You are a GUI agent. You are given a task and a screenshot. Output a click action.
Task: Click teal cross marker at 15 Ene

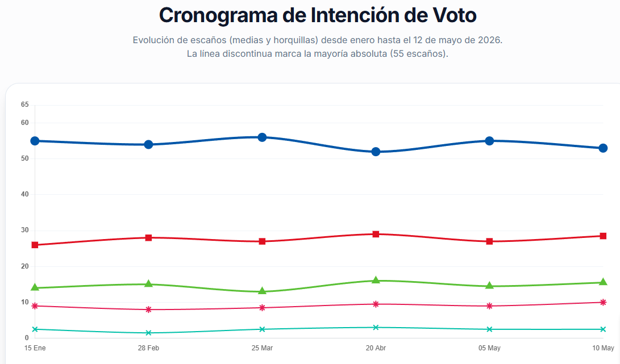[x=35, y=329]
